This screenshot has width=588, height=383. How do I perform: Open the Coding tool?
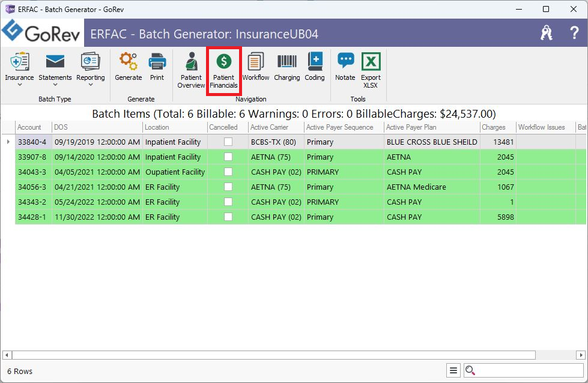[315, 67]
